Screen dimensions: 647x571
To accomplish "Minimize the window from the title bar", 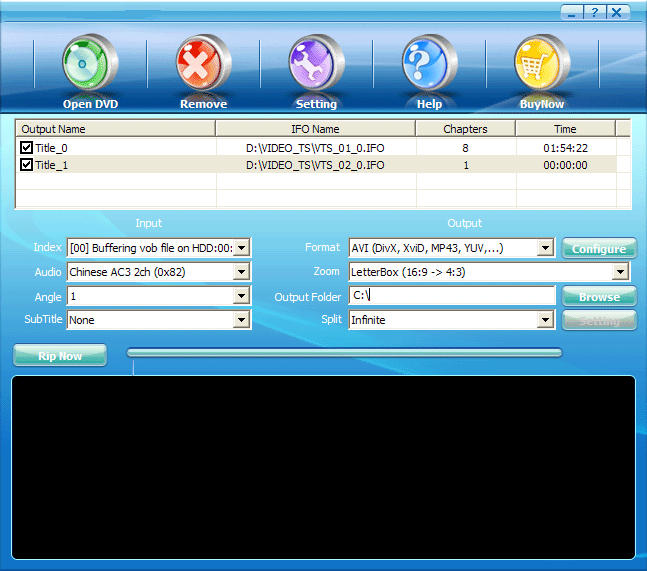I will tap(572, 12).
